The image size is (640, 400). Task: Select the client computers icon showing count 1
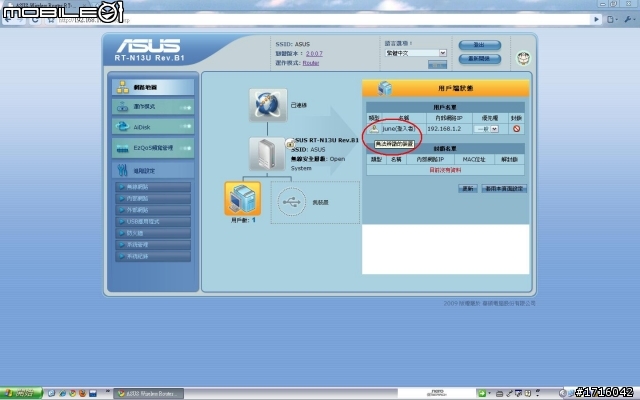[x=243, y=199]
